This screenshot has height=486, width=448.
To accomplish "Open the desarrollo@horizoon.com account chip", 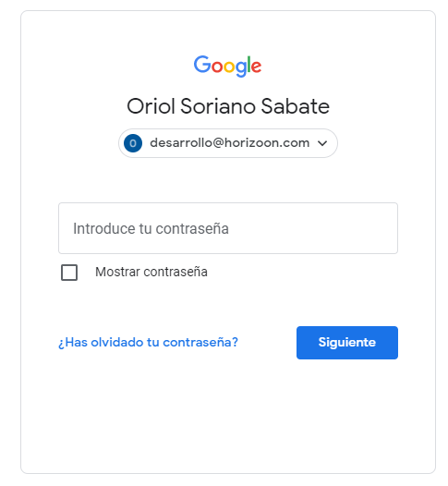I will [x=228, y=143].
